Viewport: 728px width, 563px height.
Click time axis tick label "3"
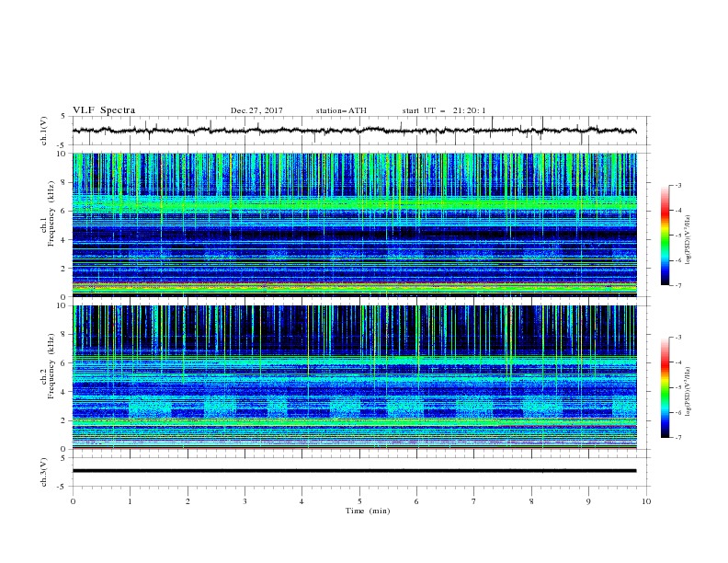[245, 501]
